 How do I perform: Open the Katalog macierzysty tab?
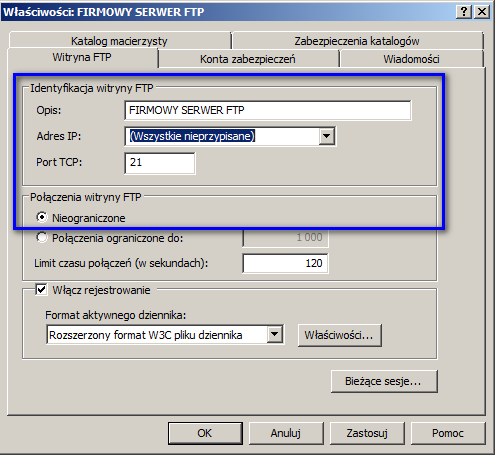(119, 41)
